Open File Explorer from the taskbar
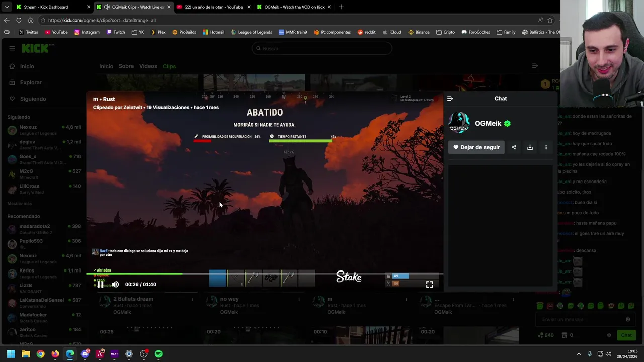 26,354
